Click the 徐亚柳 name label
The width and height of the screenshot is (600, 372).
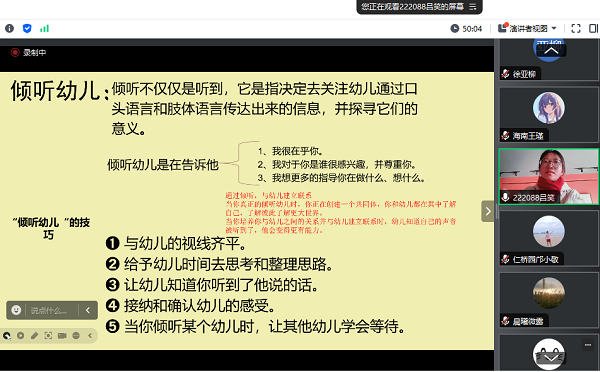(524, 74)
